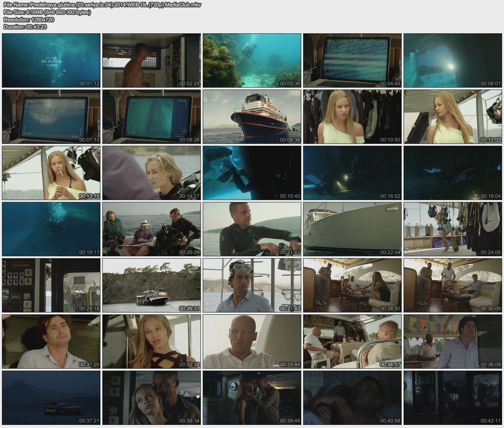Click the thumbnail timestamped 00:01:12

(51, 60)
